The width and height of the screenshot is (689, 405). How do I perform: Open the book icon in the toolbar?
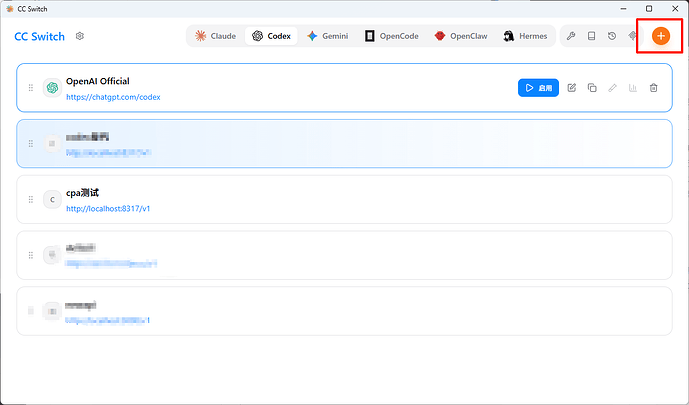[591, 36]
